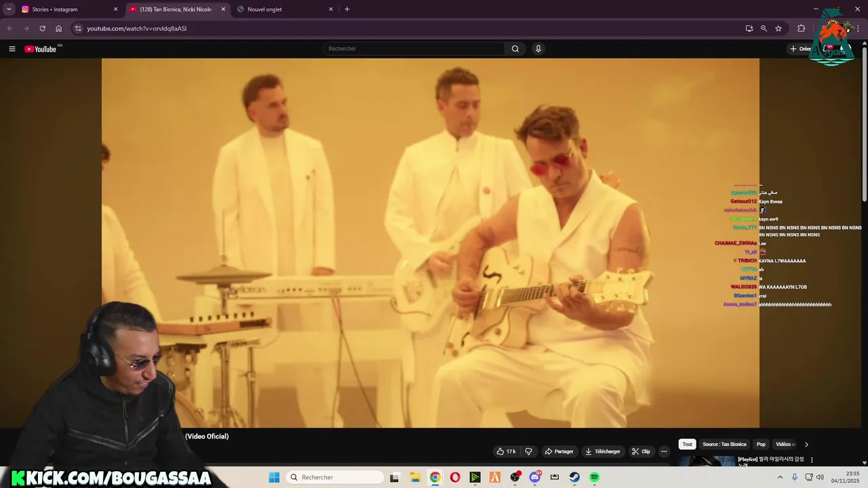
Task: Open Discord from the taskbar
Action: (x=535, y=477)
